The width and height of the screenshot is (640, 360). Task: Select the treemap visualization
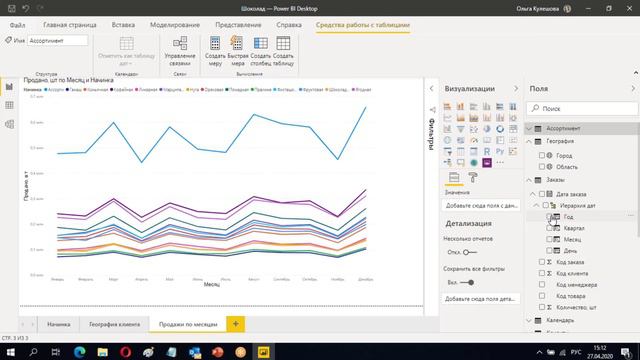click(x=513, y=129)
